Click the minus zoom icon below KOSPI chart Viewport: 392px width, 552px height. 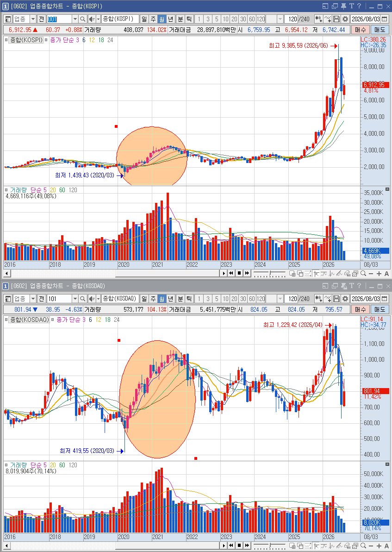click(371, 274)
